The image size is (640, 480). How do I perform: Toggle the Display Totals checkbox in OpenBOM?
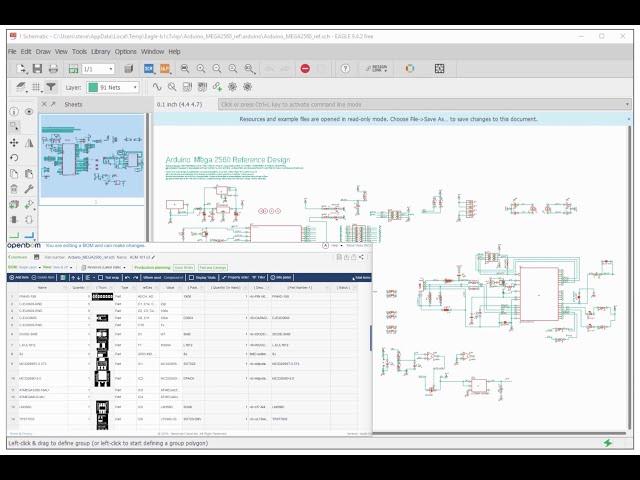click(191, 278)
